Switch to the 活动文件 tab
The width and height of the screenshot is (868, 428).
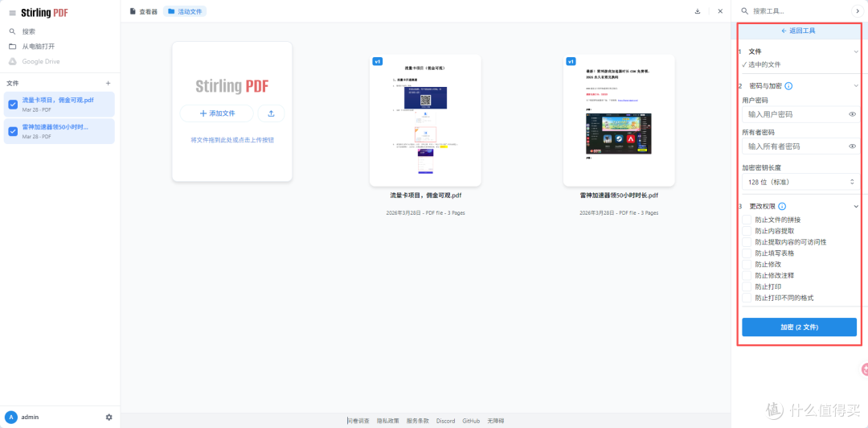[185, 11]
